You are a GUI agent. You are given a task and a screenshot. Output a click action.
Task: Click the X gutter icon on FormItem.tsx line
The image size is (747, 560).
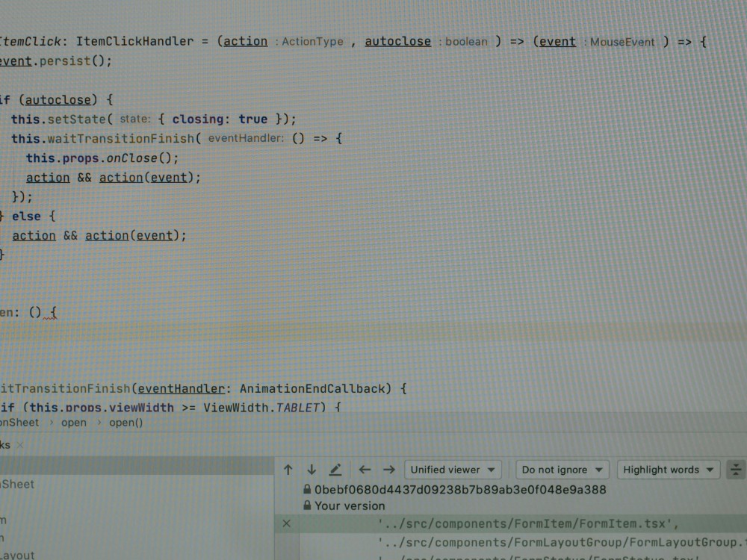point(286,523)
